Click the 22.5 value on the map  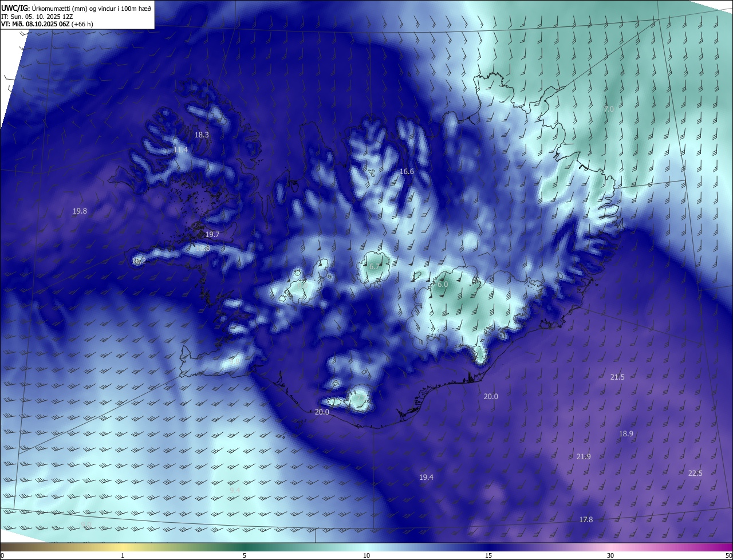[695, 474]
